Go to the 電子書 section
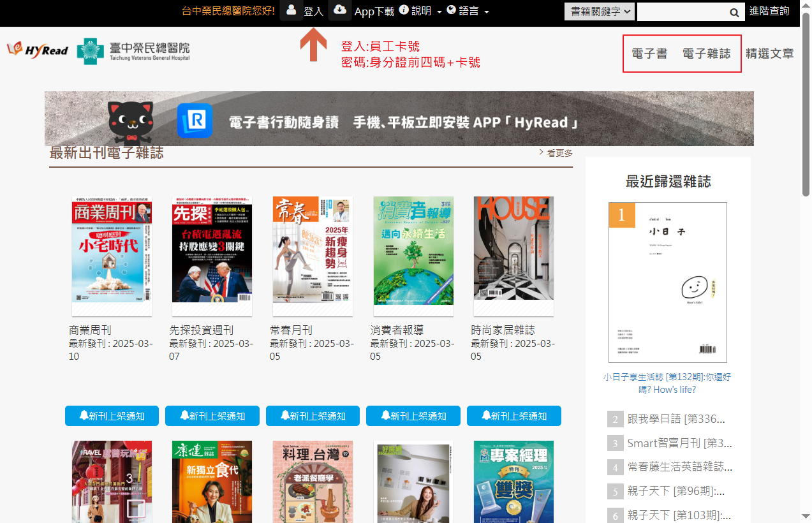 point(649,54)
